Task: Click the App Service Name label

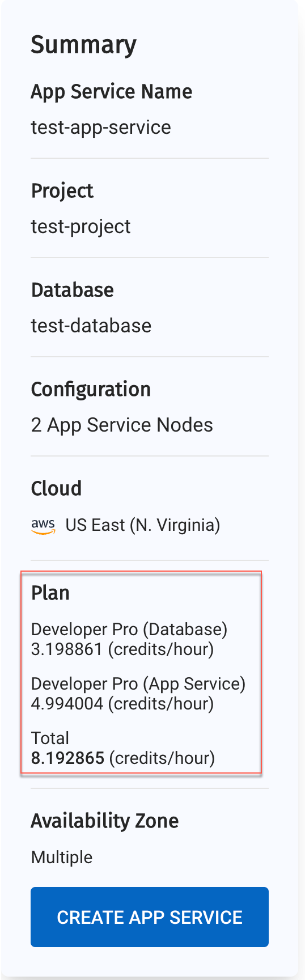Action: (x=112, y=91)
